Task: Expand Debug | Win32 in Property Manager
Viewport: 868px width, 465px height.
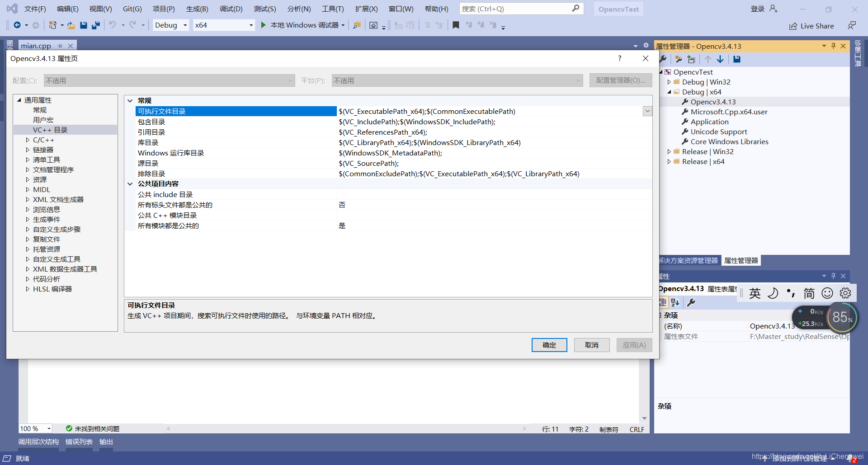Action: coord(669,82)
